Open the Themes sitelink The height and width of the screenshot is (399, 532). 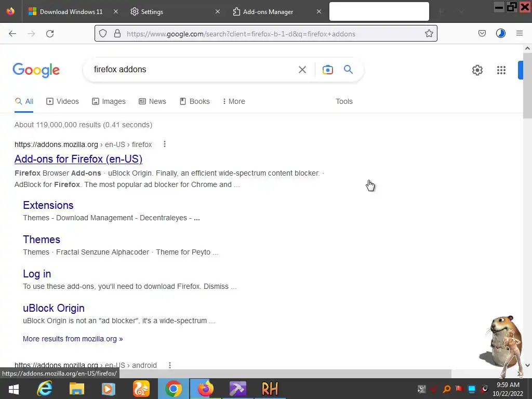42,240
